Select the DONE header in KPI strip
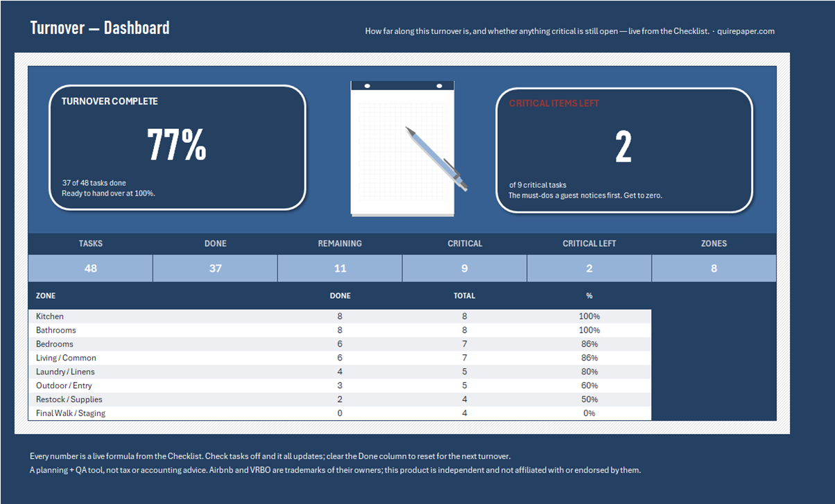 point(215,243)
